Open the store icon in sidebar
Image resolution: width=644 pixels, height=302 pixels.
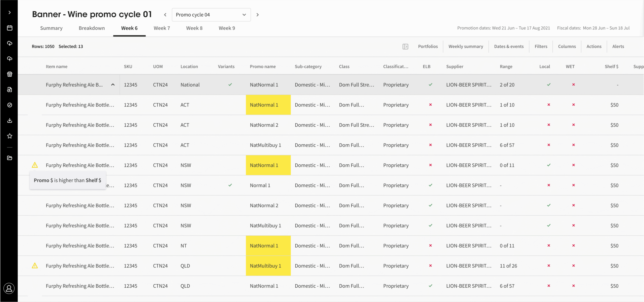coord(10,74)
